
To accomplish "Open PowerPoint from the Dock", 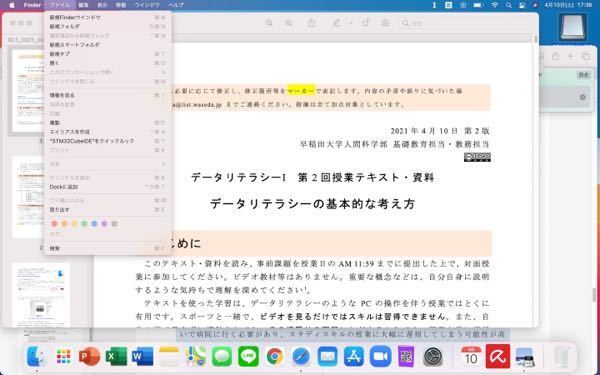I will (x=89, y=356).
